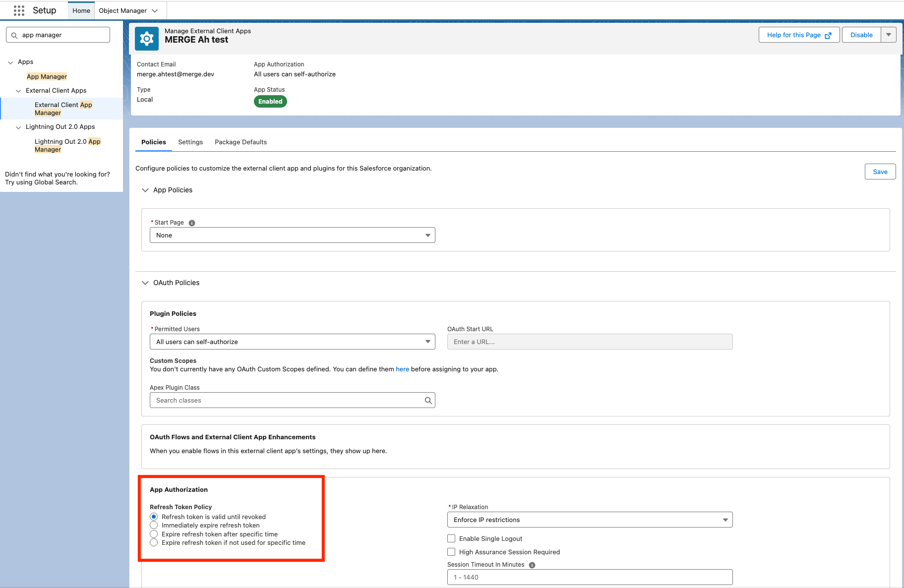The width and height of the screenshot is (904, 588).
Task: Collapse the OAuth Policies section
Action: click(x=145, y=283)
